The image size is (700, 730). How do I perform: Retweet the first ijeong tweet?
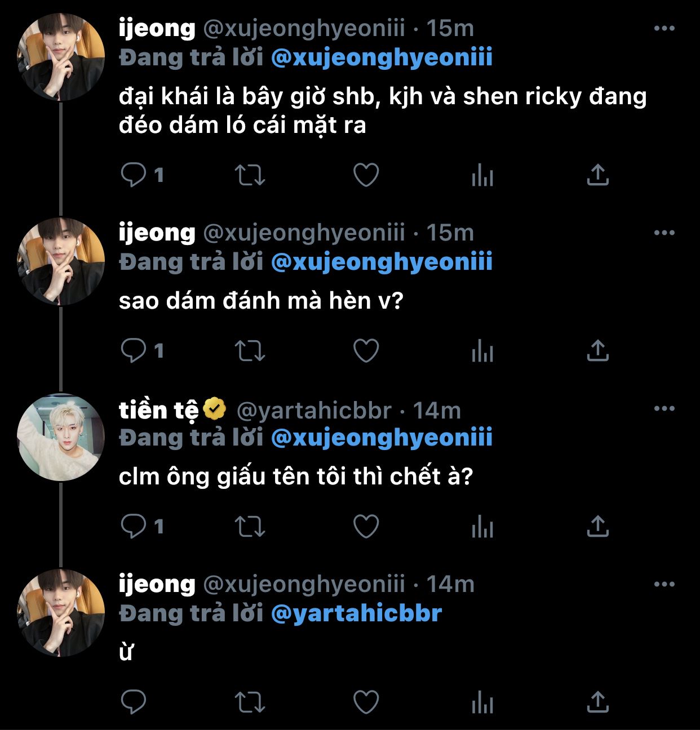click(x=250, y=175)
